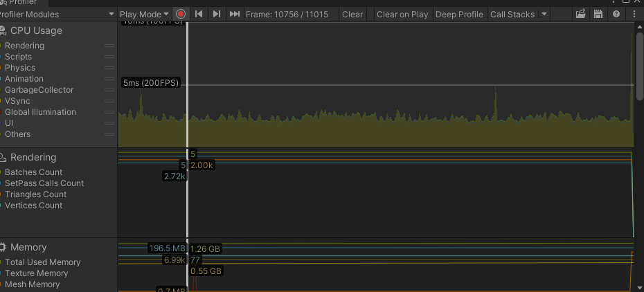
Task: Grab the reorder handle beside Global Illumination
Action: point(109,112)
